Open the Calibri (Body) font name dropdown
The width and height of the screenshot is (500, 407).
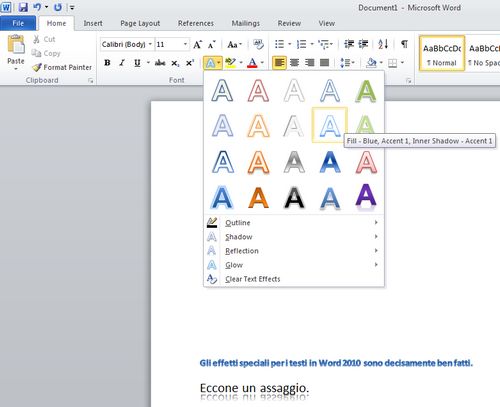tap(150, 44)
